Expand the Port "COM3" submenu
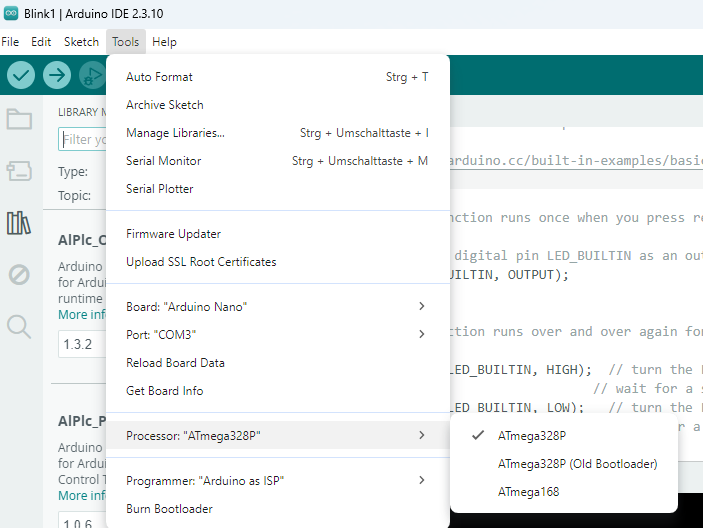Image resolution: width=703 pixels, height=528 pixels. [278, 335]
